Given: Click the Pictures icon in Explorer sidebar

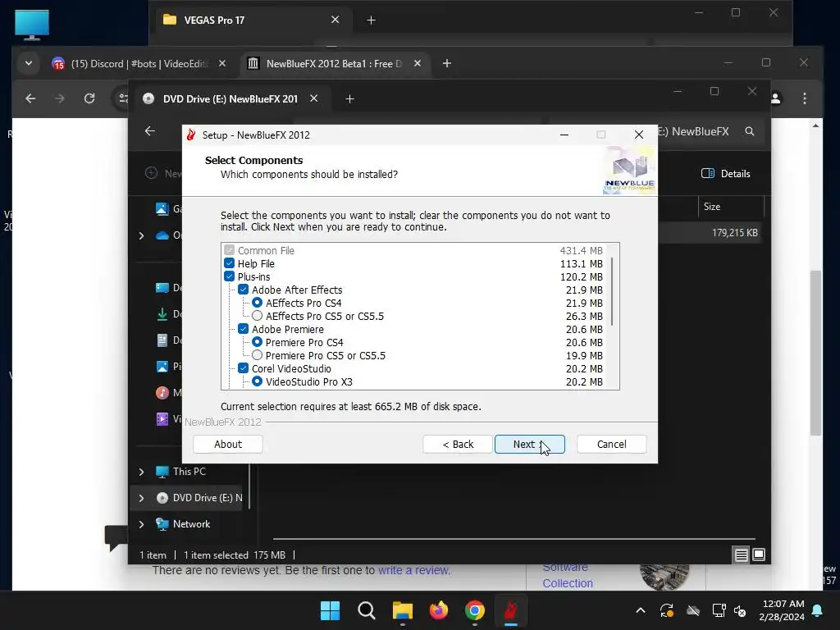Looking at the screenshot, I should (162, 367).
